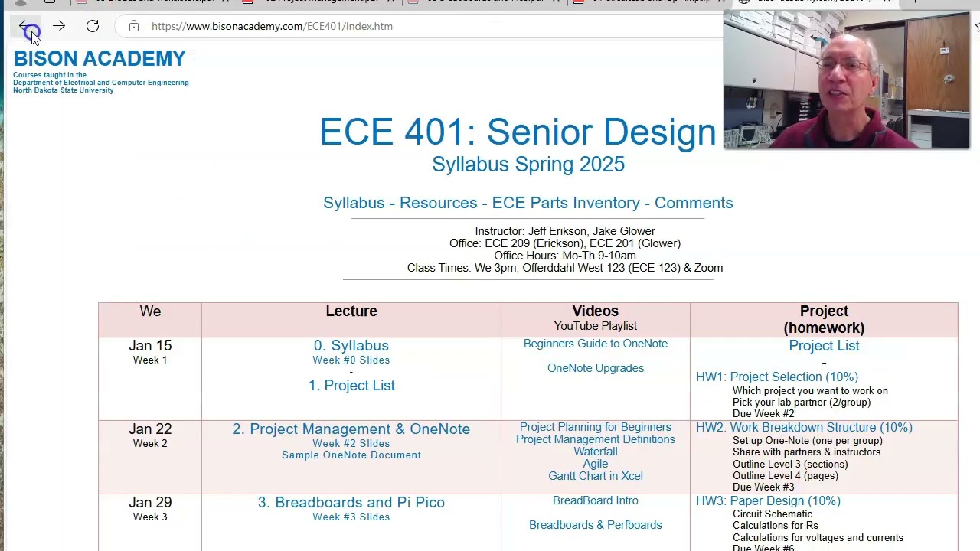This screenshot has height=551, width=980.
Task: Open the Waterfall video link
Action: 596,452
